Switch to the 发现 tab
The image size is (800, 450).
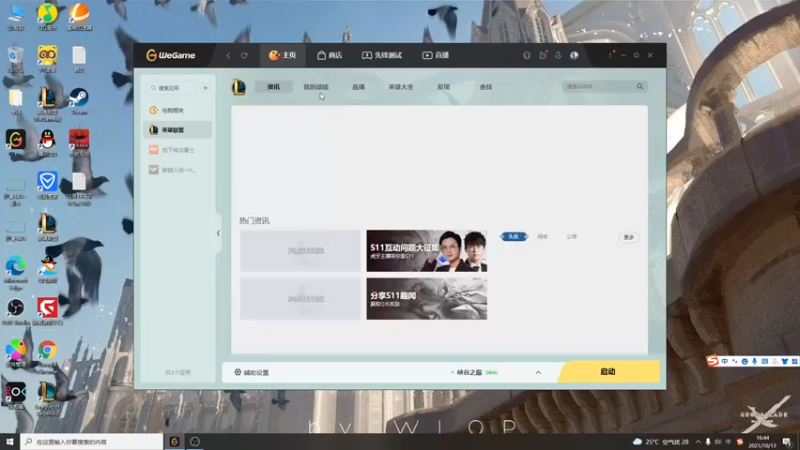(443, 87)
